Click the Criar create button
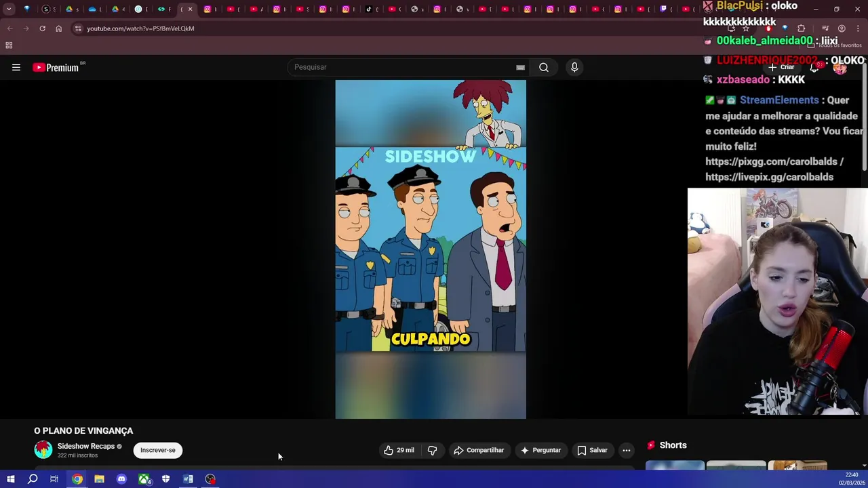The width and height of the screenshot is (868, 488). (x=781, y=67)
